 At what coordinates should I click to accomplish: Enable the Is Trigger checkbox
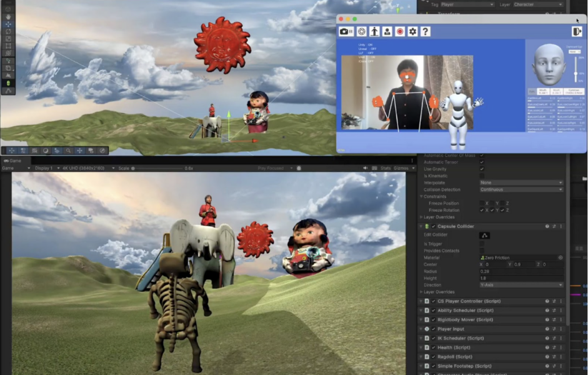click(481, 244)
